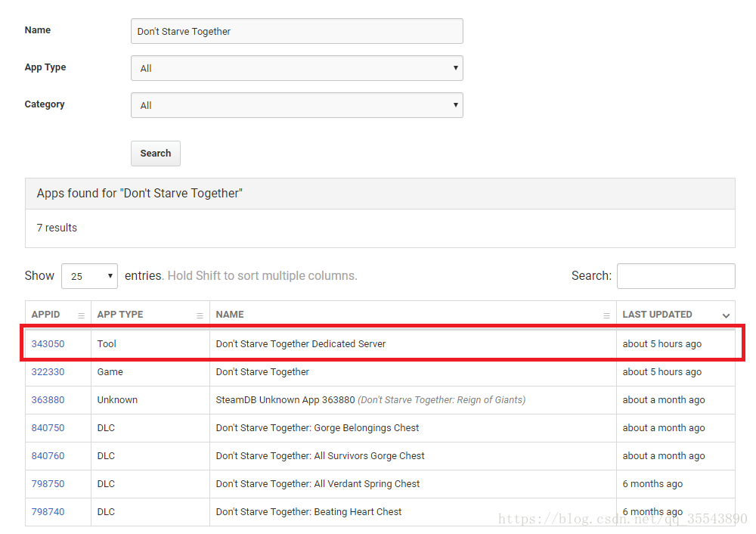Click 'about 5 hours ago' in row 343050

coord(662,344)
